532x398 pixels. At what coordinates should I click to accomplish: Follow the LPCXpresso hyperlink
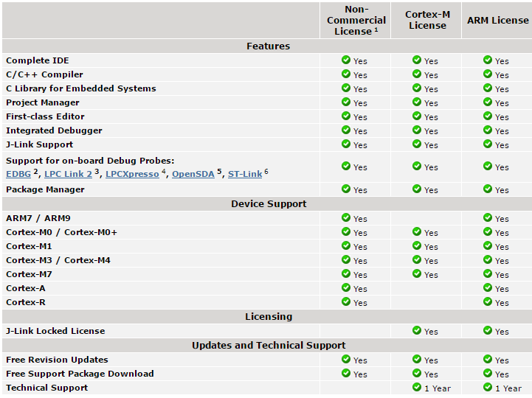point(132,175)
